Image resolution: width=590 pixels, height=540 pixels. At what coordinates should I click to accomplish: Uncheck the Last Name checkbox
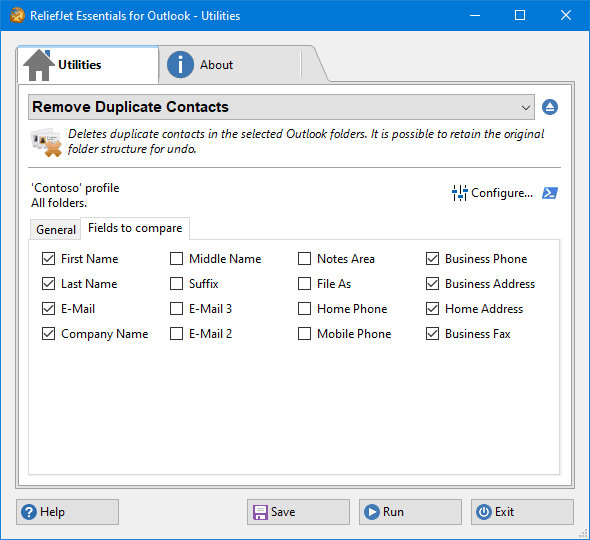[x=49, y=284]
